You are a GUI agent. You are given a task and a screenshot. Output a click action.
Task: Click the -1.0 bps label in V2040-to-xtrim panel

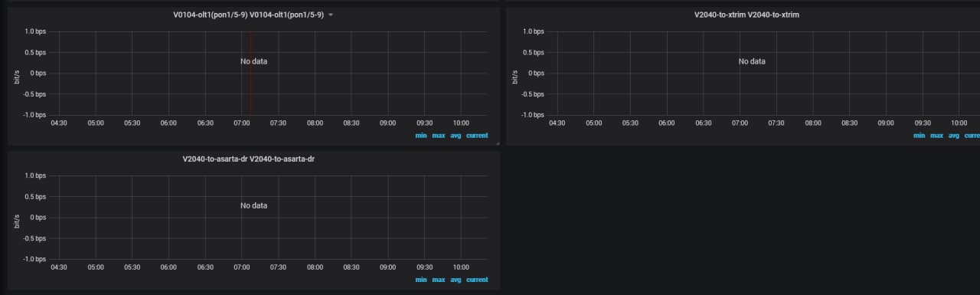point(532,115)
